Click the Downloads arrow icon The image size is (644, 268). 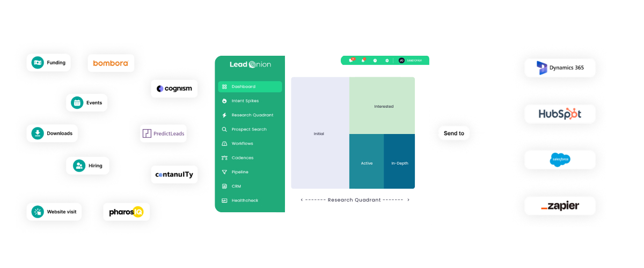click(x=38, y=133)
